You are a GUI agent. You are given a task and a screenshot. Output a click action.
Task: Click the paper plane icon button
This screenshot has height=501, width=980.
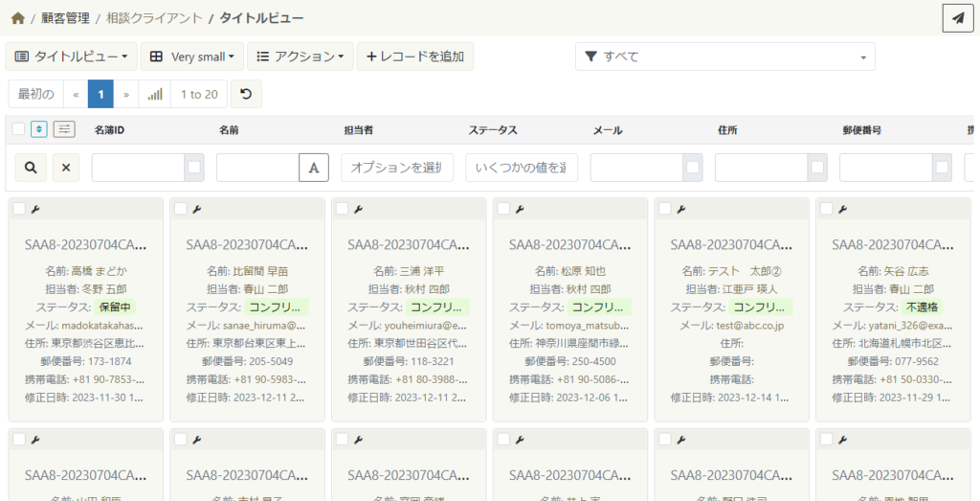[x=957, y=18]
